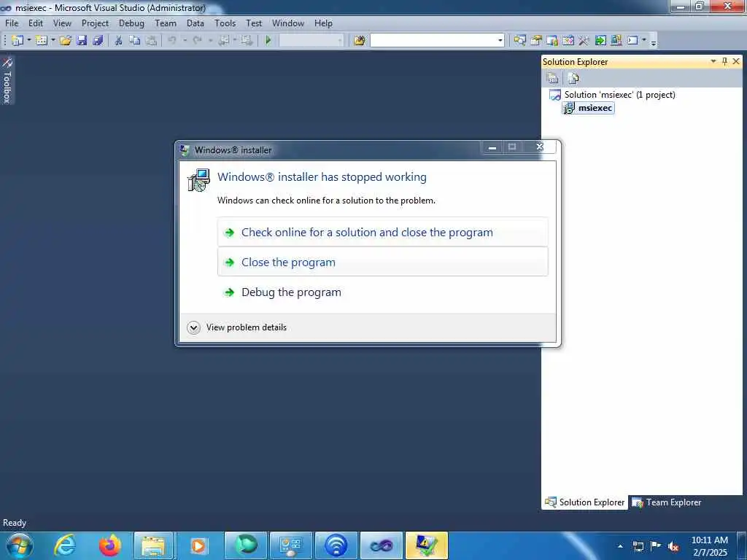
Task: Open the Object Browser toolbar icon
Action: [568, 41]
